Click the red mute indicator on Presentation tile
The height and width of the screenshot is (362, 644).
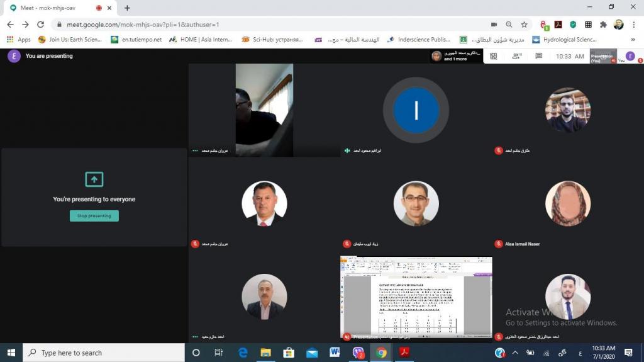coord(347,337)
